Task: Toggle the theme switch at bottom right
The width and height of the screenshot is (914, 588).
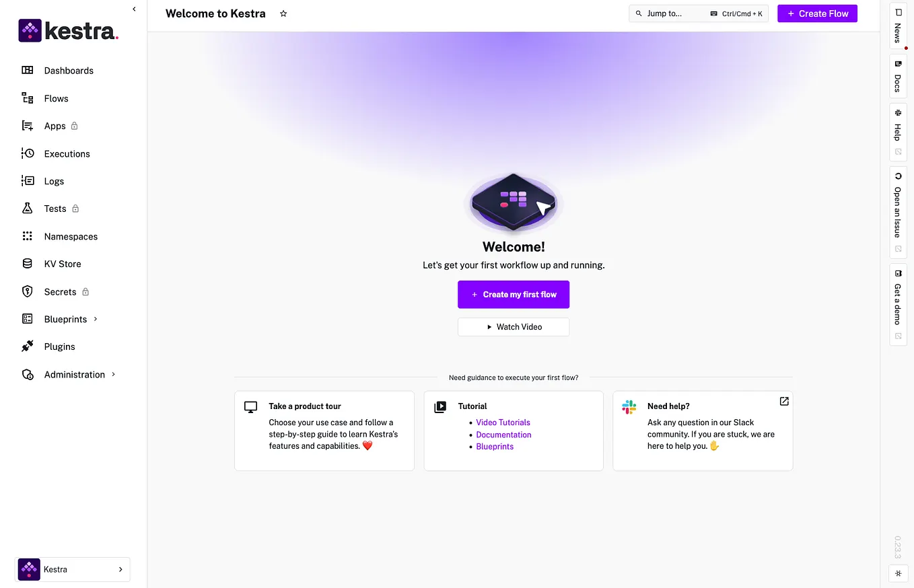Action: 898,573
